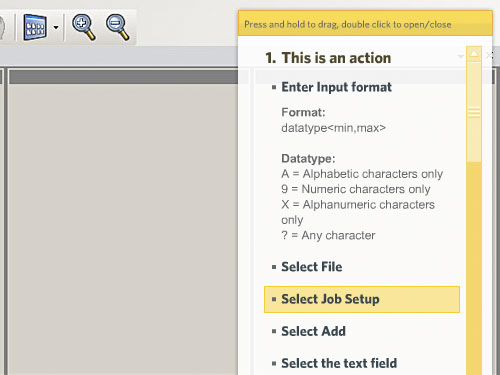Click the 'Select Add' step

tap(313, 331)
